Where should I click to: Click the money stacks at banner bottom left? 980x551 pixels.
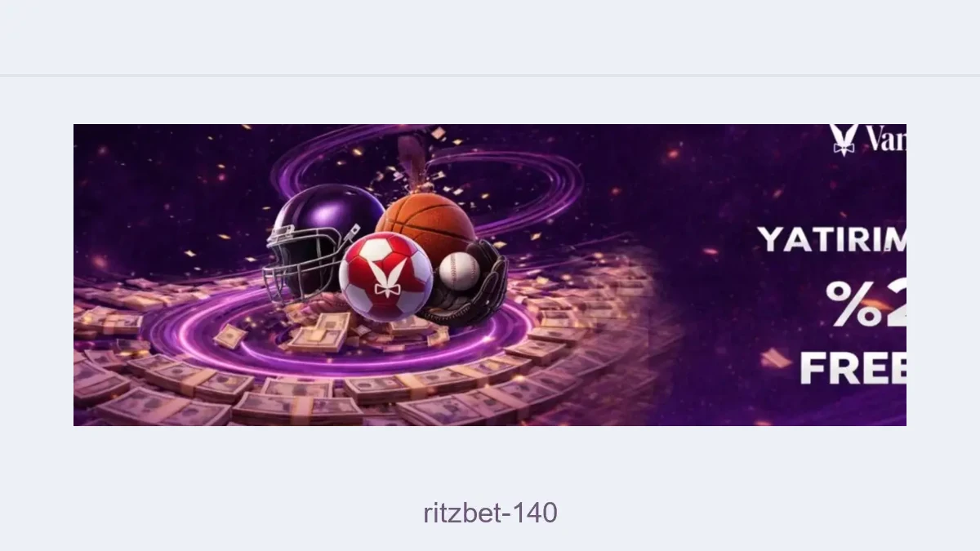(155, 392)
